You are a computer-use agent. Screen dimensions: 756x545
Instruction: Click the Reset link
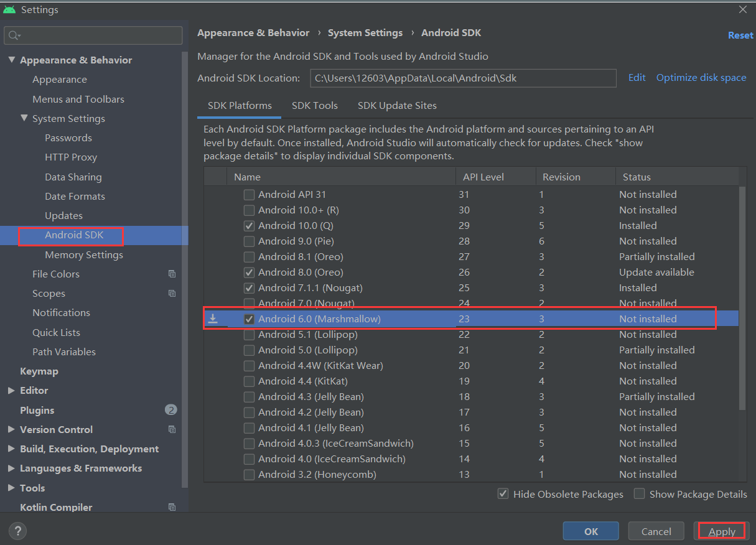740,35
